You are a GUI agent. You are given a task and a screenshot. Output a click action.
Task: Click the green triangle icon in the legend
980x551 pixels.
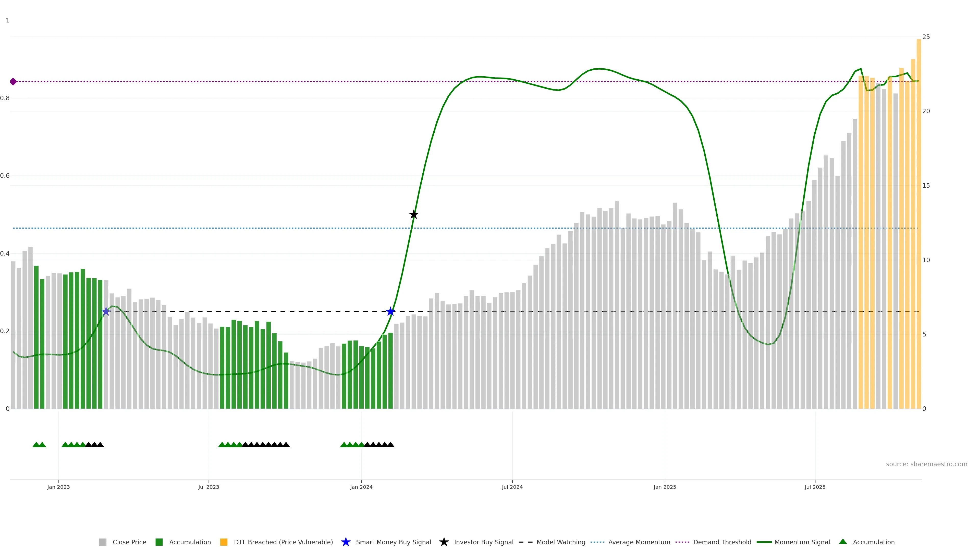coord(843,542)
